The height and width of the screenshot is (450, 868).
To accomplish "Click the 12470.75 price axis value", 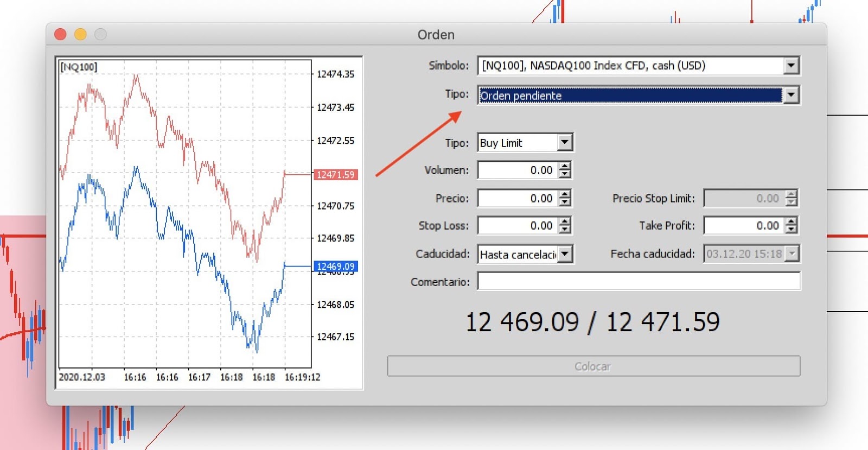I will click(335, 206).
